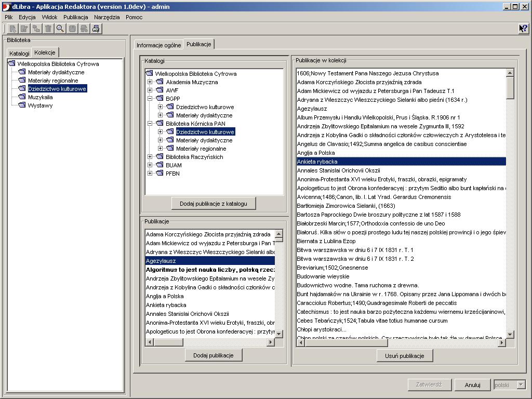Screen dimensions: 532x399
Task: Click the grayed toolbar icon left of the printer
Action: pyautogui.click(x=84, y=29)
